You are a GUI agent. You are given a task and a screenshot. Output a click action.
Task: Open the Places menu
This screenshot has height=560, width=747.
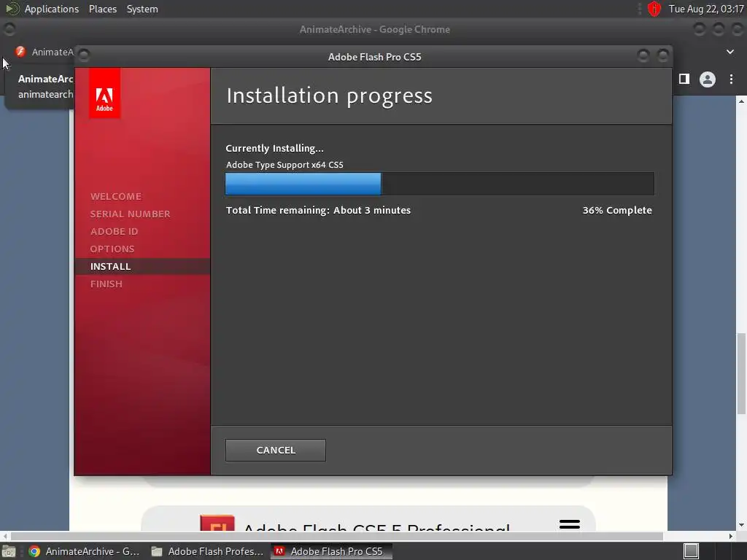tap(102, 9)
